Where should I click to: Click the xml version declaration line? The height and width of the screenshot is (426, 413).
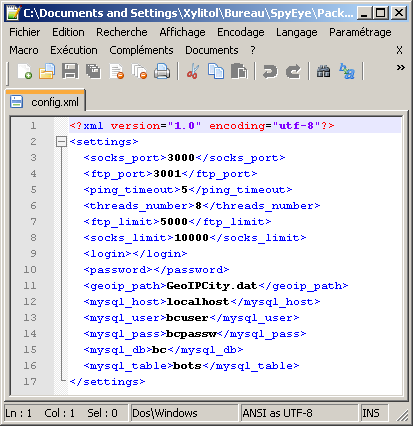202,126
